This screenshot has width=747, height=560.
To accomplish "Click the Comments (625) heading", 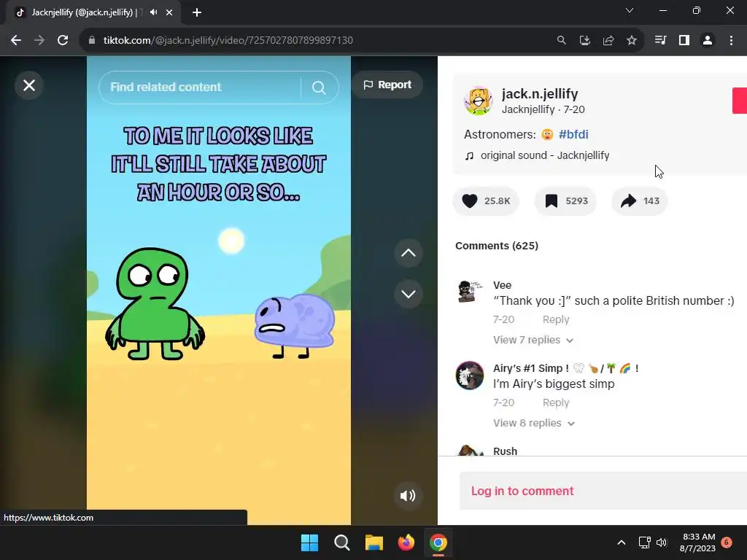I will coord(497,246).
